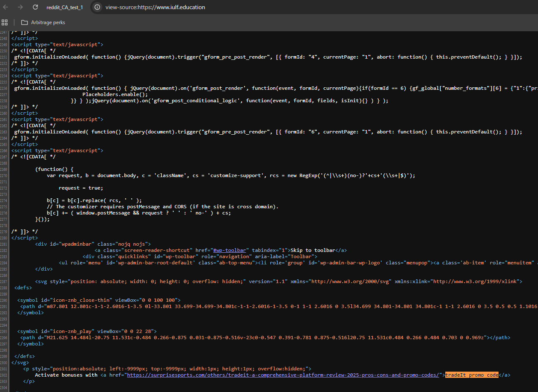Screen dimensions: 538x392
Task: Open the Arbitrage perks bookmark folder
Action: 43,22
